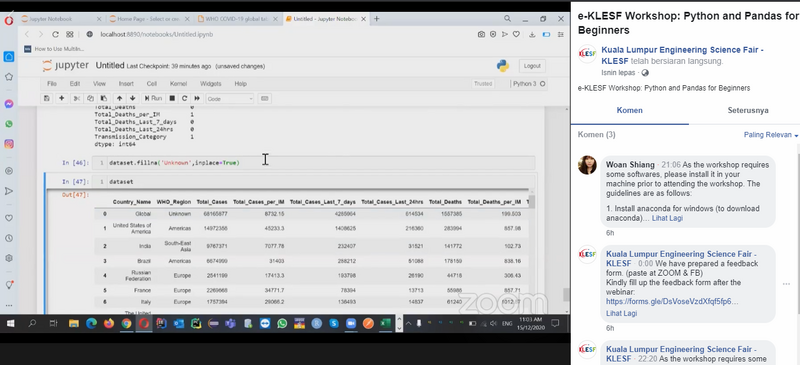The image size is (800, 365).
Task: Paste cells below using the toolbar icon
Action: point(104,99)
